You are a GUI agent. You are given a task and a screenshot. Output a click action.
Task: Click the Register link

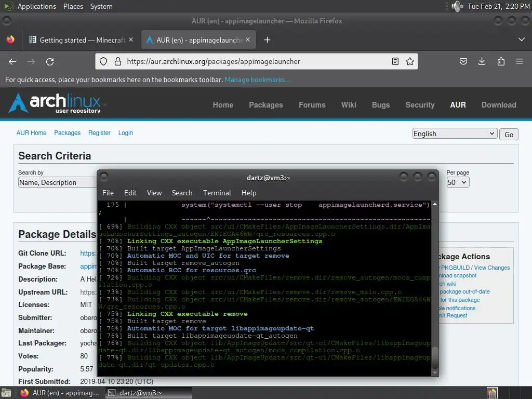click(99, 133)
